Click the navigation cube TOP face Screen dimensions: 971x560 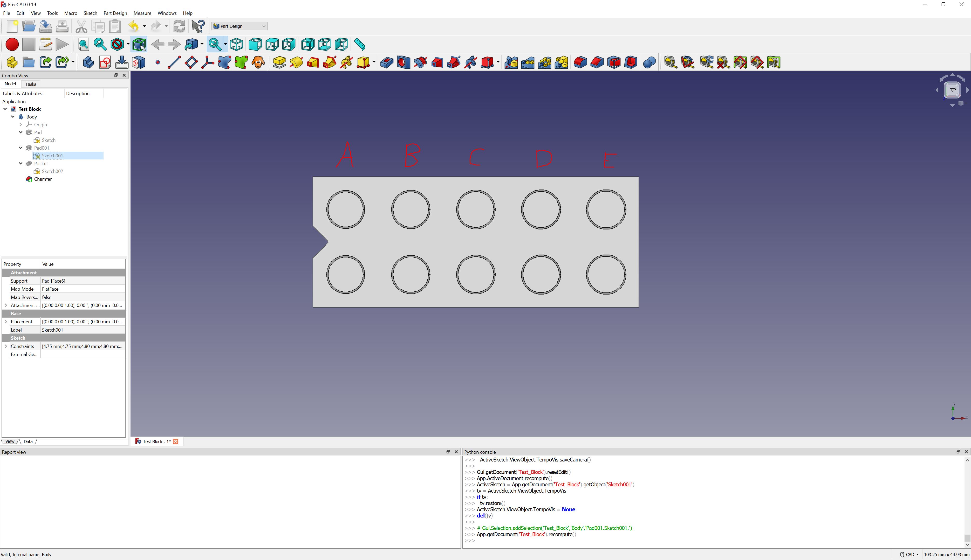tap(953, 90)
